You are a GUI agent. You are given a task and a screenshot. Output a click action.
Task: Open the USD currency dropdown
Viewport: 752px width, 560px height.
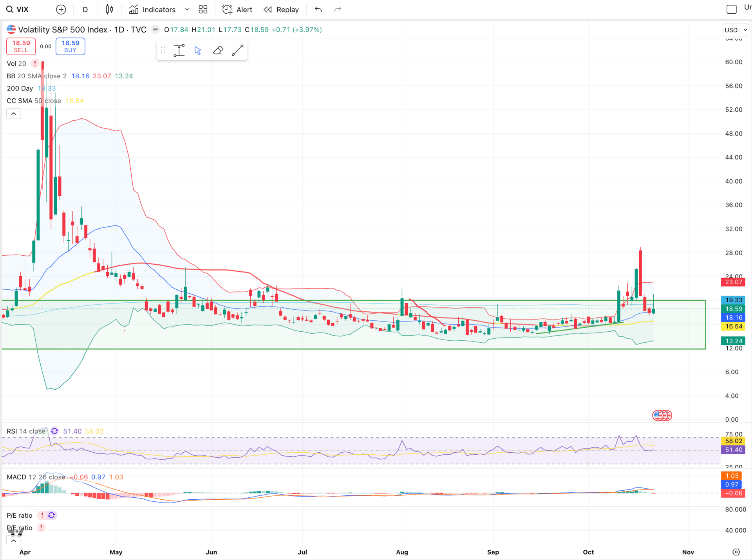(x=736, y=30)
